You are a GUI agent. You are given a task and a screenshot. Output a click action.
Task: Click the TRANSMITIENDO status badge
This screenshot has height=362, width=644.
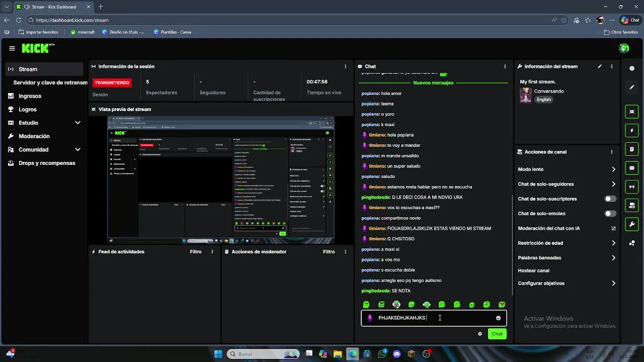pos(112,82)
